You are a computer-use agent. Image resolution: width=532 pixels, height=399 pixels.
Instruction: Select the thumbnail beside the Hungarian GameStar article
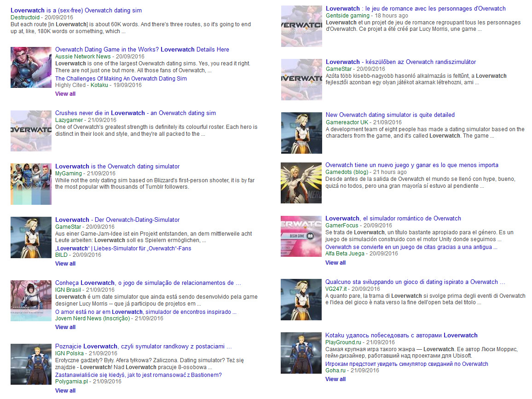pyautogui.click(x=301, y=80)
